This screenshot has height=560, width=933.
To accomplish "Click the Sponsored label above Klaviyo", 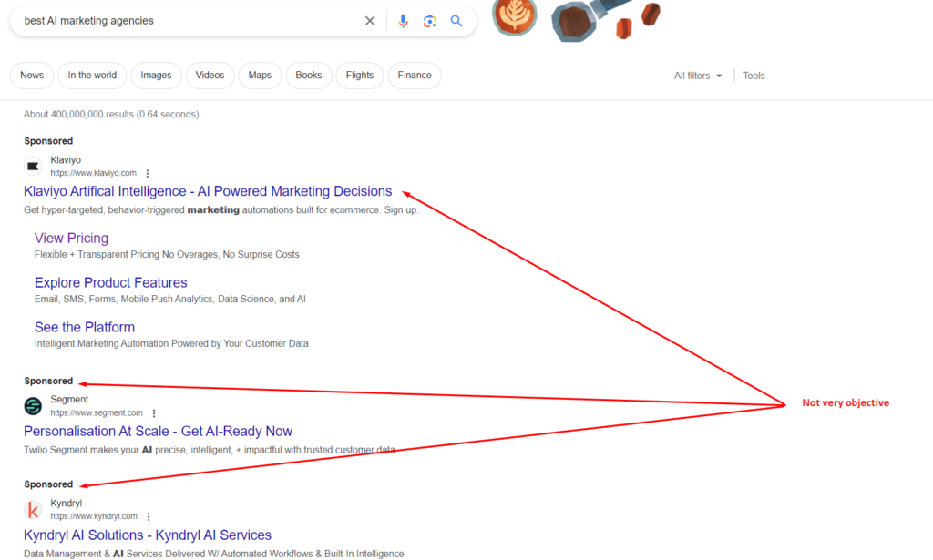I will [48, 141].
